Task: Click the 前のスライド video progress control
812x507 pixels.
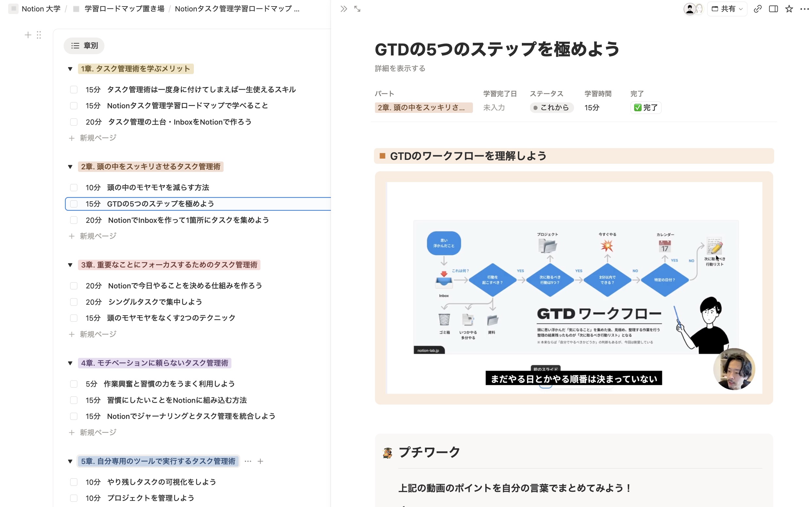Action: 546,369
